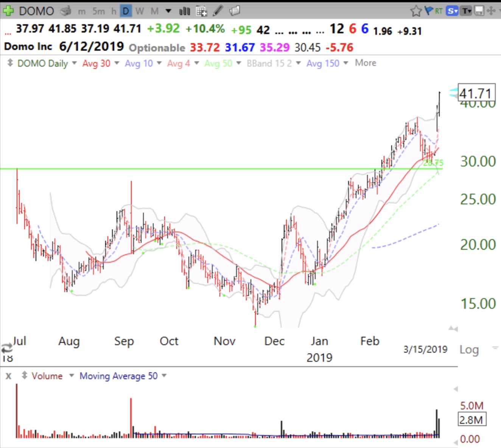Click the Optionable label
501x448 pixels.
pyautogui.click(x=157, y=48)
